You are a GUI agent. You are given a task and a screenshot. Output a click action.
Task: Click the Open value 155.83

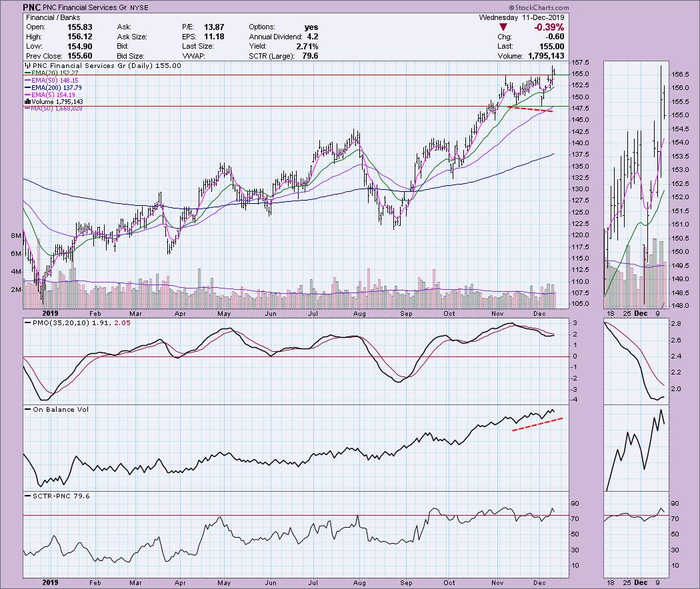[x=80, y=27]
